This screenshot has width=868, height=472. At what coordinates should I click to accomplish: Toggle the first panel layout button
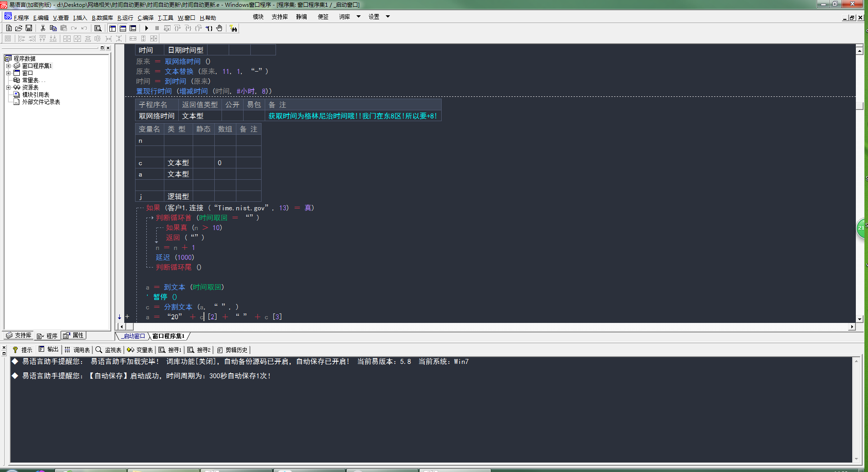coord(113,28)
